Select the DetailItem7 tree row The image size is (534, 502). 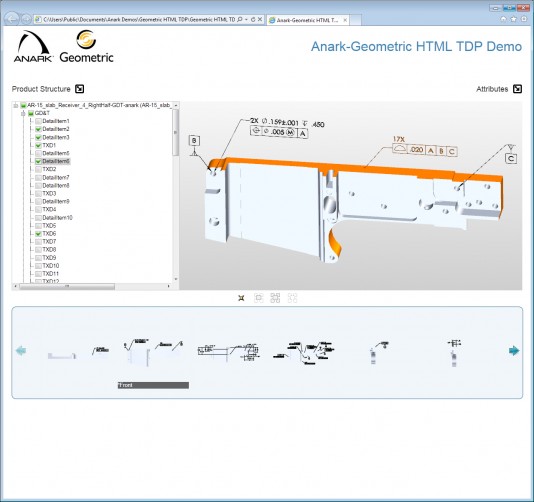(56, 177)
